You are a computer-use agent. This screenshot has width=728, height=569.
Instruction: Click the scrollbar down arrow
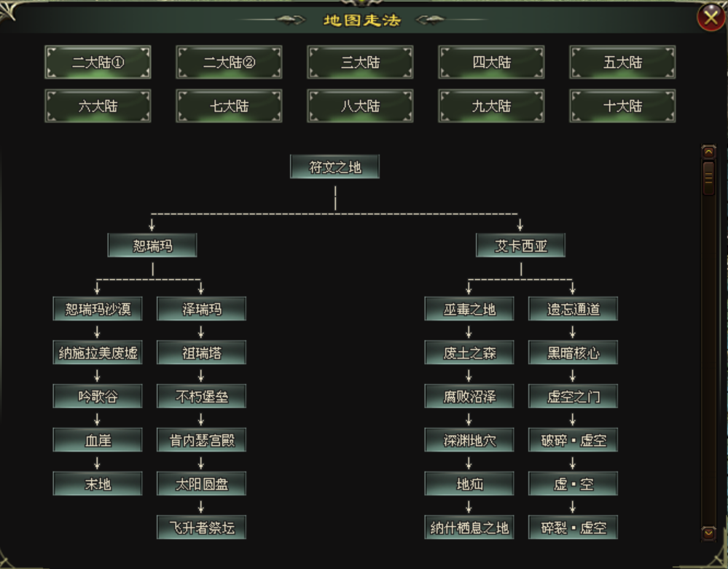pyautogui.click(x=708, y=533)
